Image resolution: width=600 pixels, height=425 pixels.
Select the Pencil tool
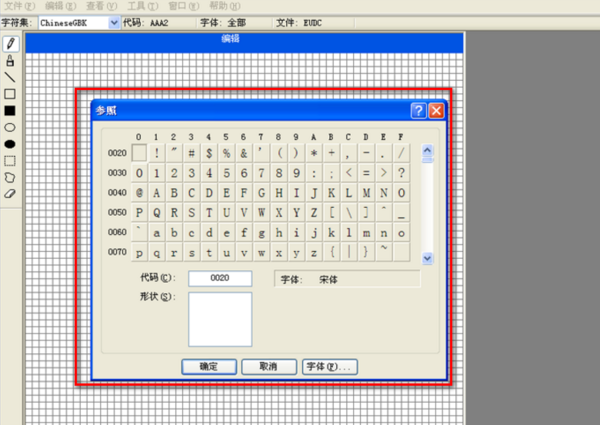10,43
